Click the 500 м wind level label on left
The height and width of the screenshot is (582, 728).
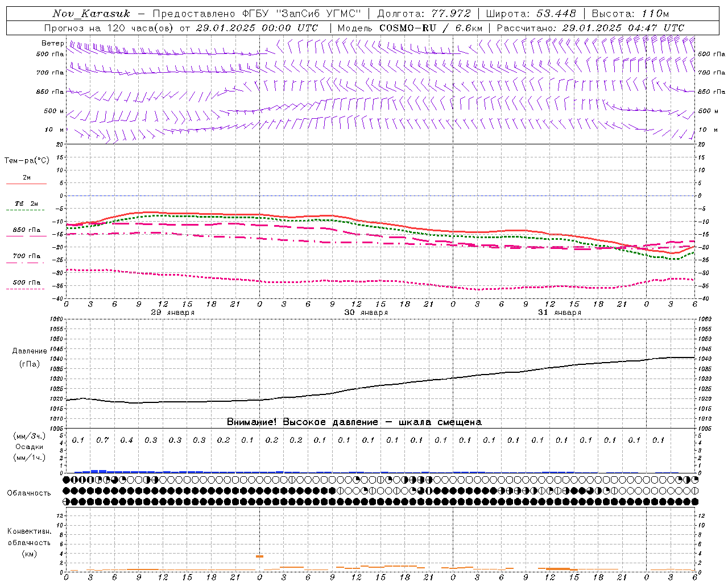point(54,111)
